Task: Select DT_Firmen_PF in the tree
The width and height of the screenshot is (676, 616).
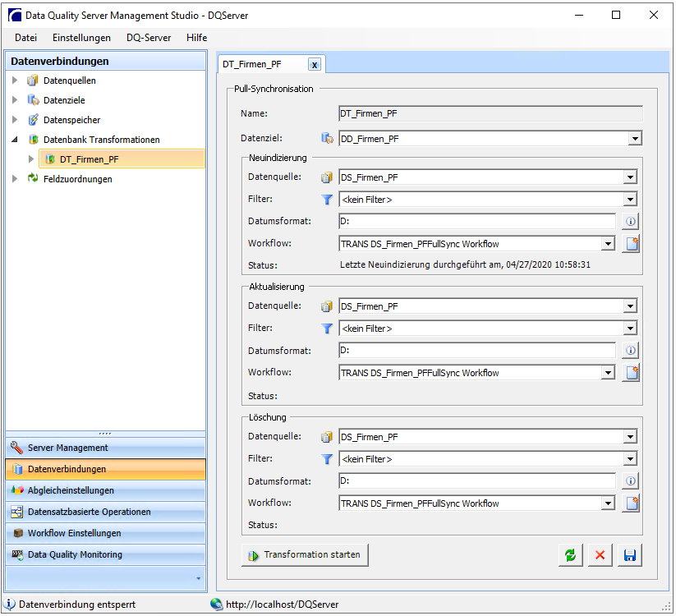Action: tap(122, 159)
